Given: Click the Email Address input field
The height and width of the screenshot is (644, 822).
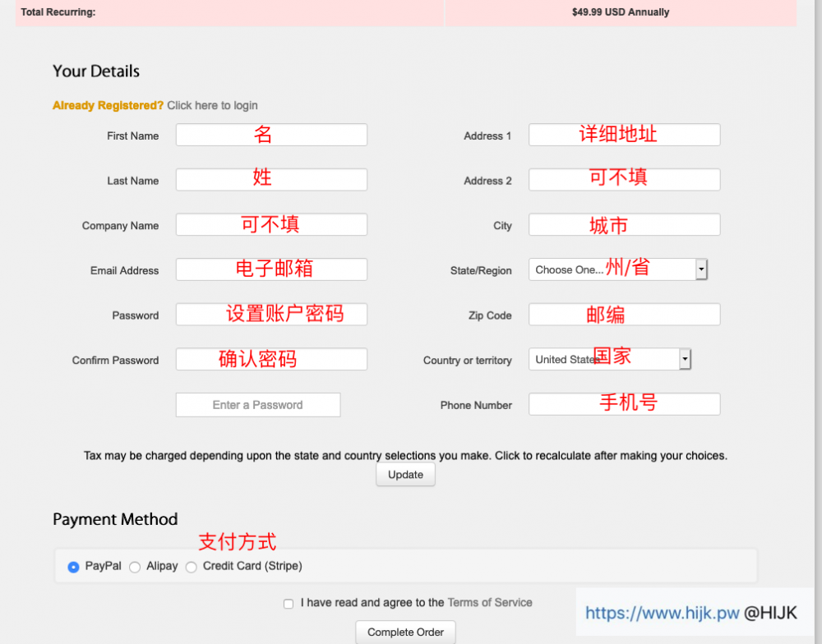Looking at the screenshot, I should click(271, 269).
